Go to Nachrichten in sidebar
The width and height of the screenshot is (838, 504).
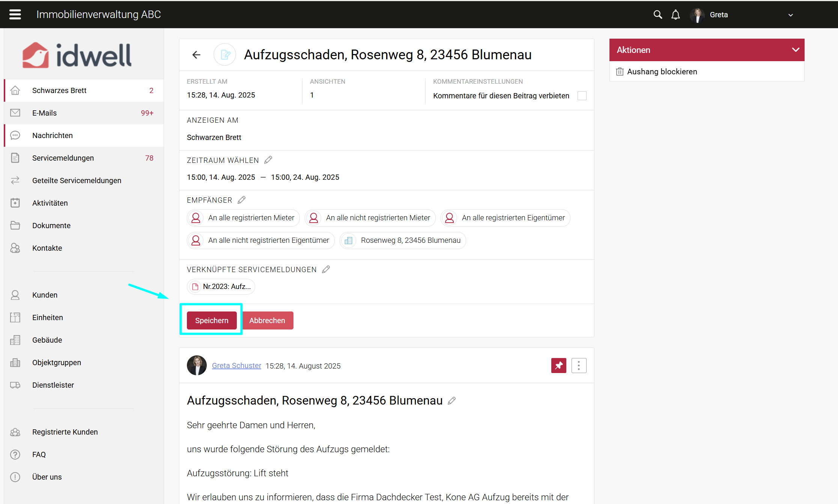[84, 135]
